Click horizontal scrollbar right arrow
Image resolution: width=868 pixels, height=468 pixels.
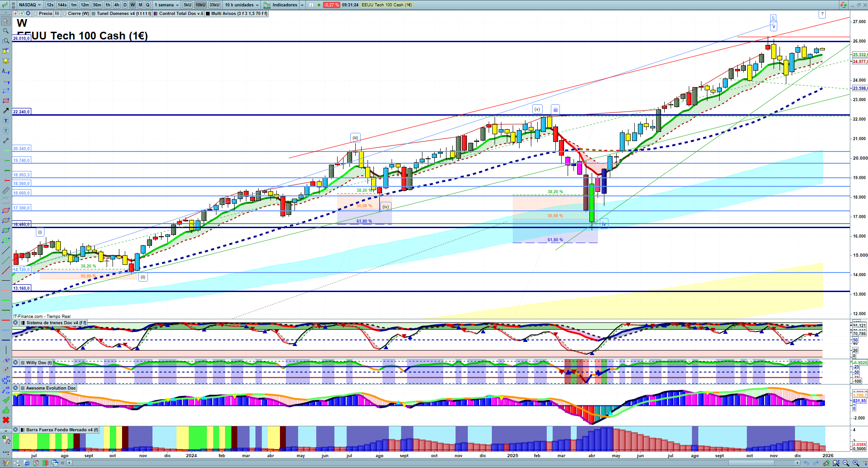(798, 463)
